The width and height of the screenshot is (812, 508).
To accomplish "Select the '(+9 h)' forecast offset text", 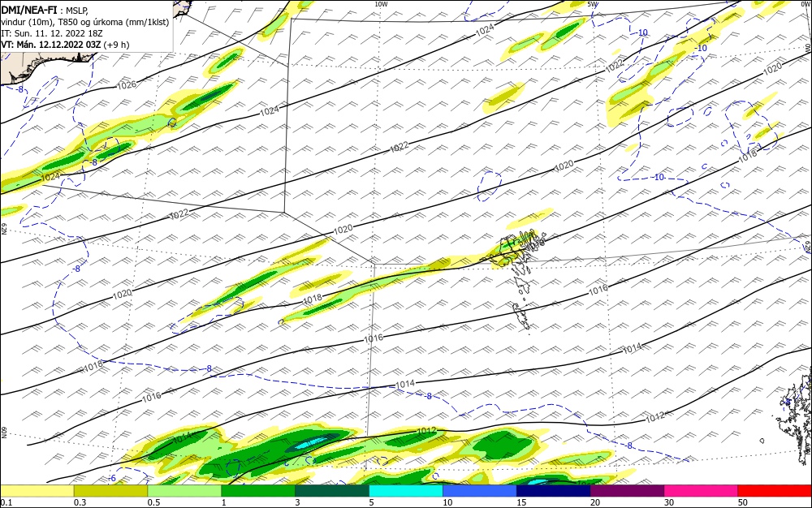I will click(116, 45).
